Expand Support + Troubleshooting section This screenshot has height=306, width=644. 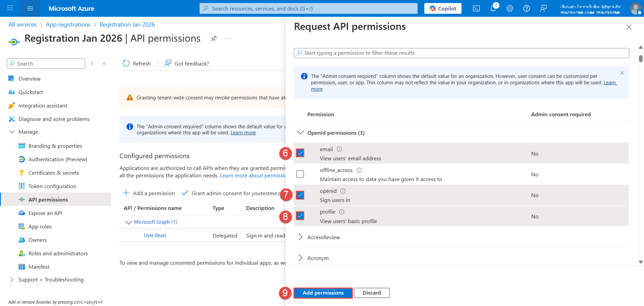click(12, 279)
